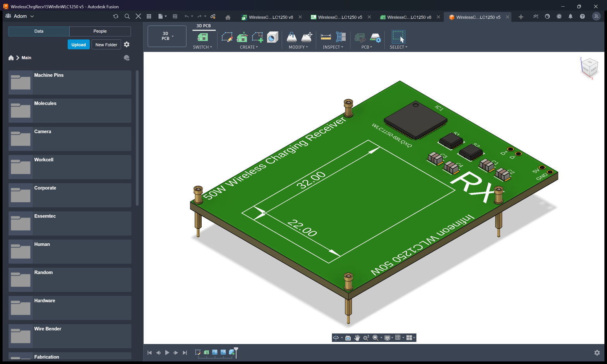Open the Viewports layout dropdown

coord(410,338)
